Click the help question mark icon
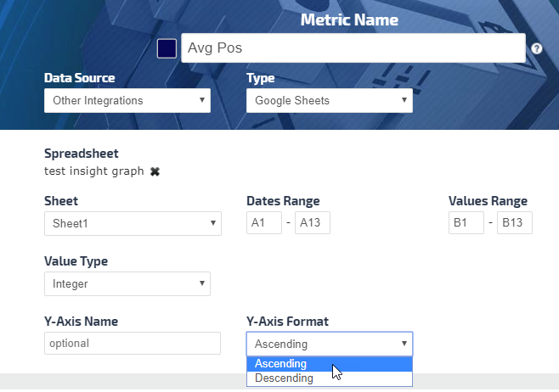The width and height of the screenshot is (559, 392). tap(537, 49)
